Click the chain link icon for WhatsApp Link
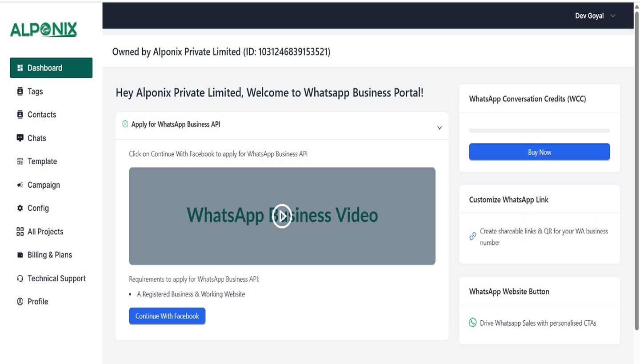 [473, 237]
